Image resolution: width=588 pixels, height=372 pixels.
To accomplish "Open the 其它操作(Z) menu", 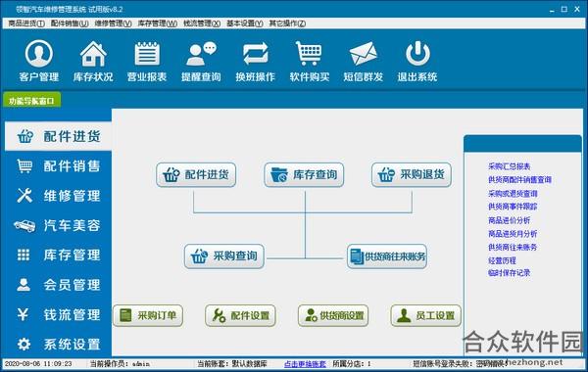I will click(287, 23).
